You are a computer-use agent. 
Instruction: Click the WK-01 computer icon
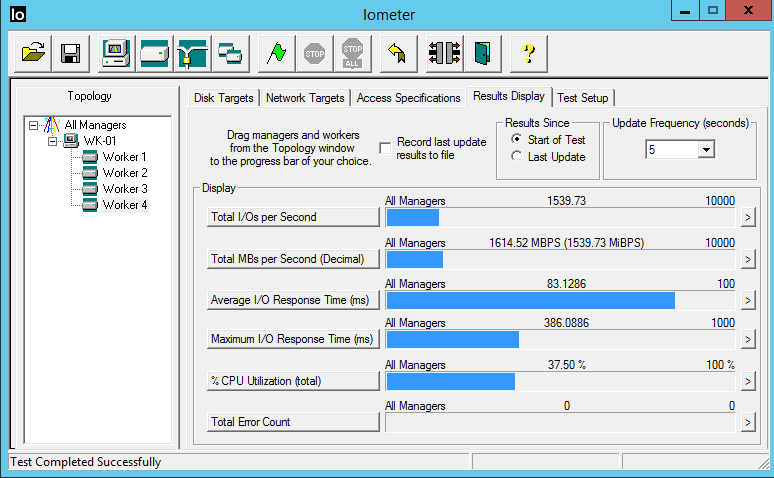coord(71,141)
